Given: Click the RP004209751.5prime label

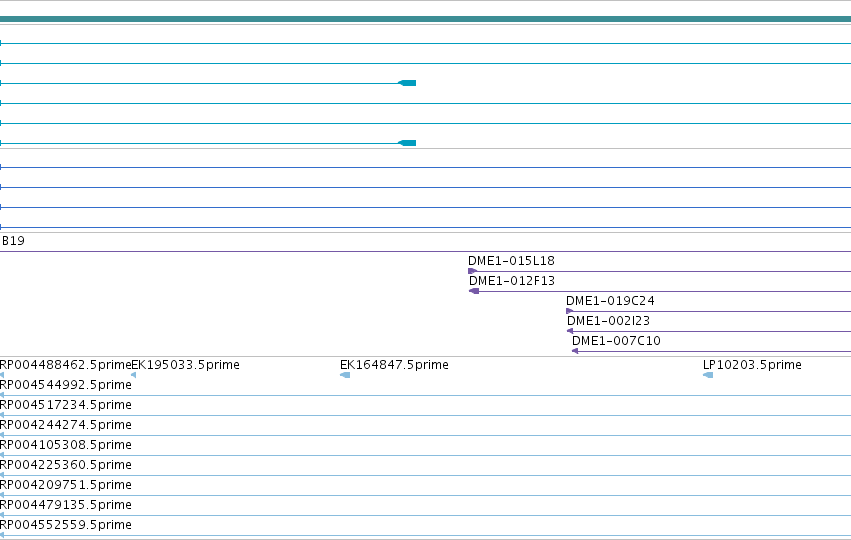Looking at the screenshot, I should pos(66,486).
